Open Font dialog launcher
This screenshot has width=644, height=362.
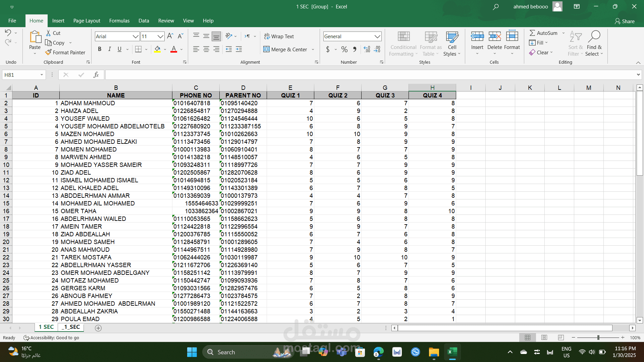(x=184, y=62)
